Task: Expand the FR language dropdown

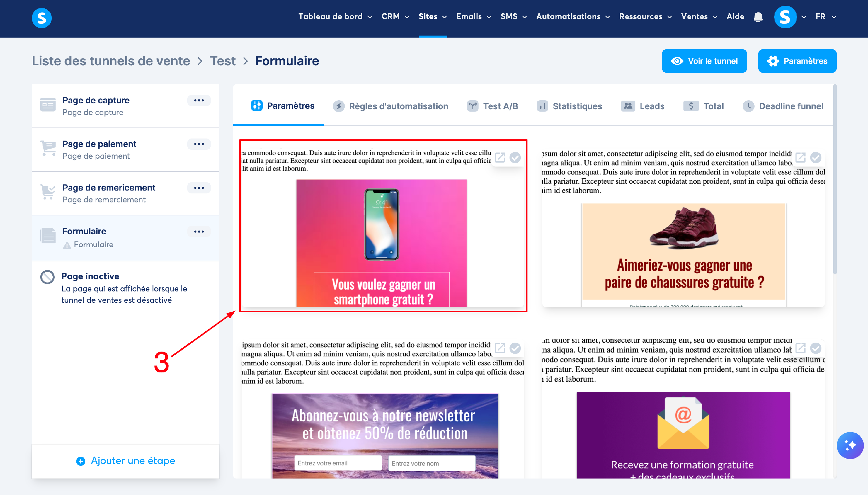Action: click(825, 17)
